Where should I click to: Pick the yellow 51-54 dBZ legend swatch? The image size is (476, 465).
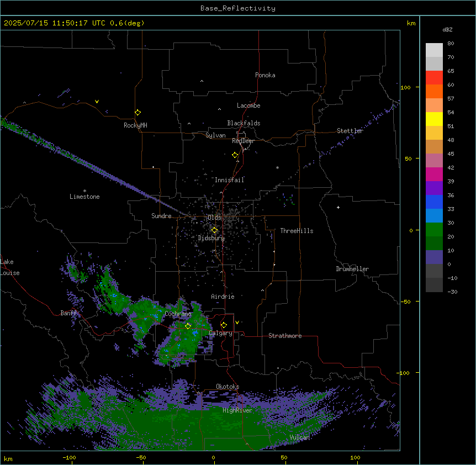pos(434,119)
